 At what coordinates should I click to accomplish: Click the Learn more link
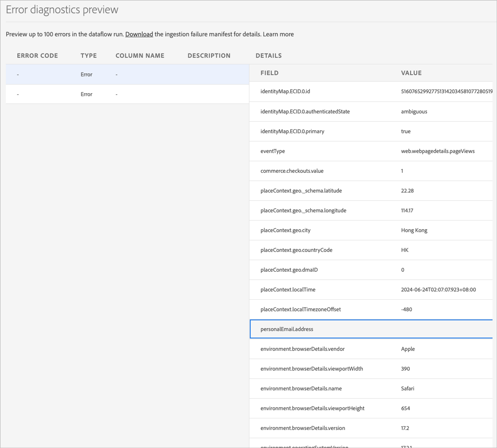pos(278,34)
